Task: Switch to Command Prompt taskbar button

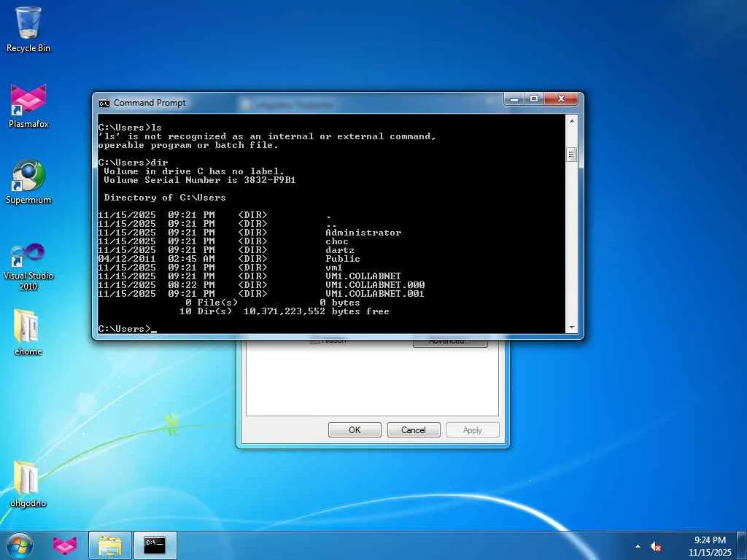Action: pos(155,545)
